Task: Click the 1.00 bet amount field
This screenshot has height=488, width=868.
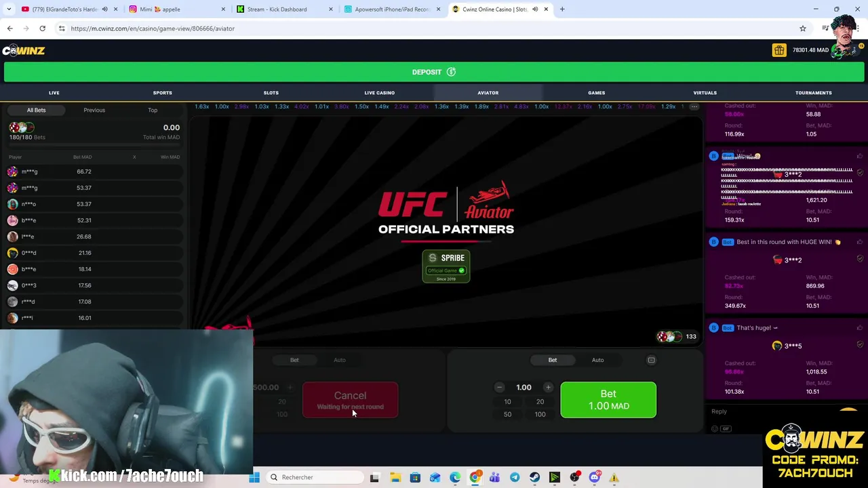Action: tap(524, 388)
